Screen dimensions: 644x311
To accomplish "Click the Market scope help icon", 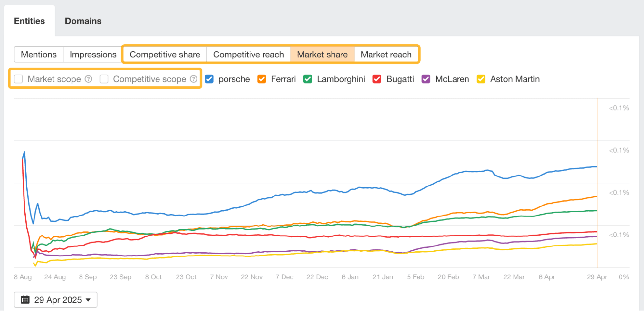I will tap(88, 79).
